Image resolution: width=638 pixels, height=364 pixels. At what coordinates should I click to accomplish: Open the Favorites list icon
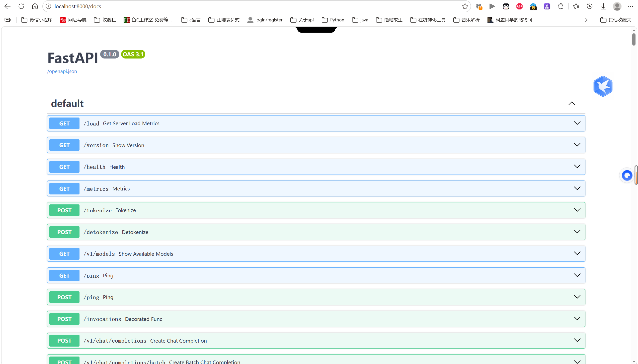(x=576, y=6)
